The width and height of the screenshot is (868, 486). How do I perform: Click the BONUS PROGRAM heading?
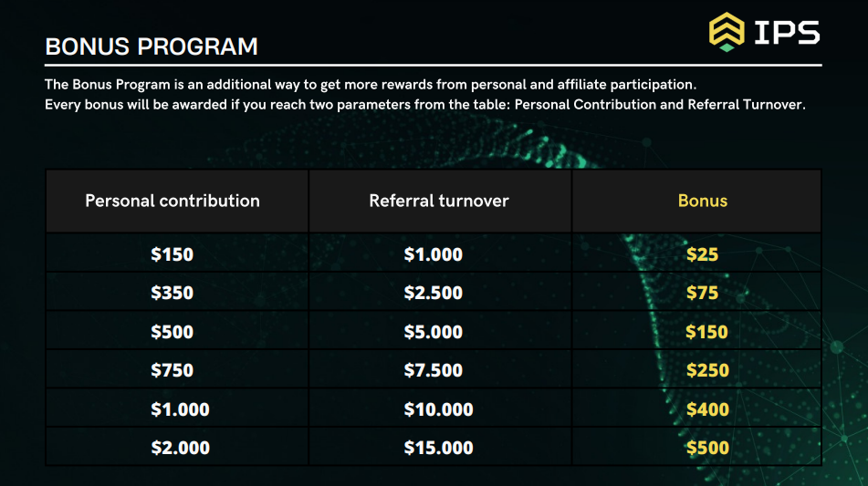152,47
